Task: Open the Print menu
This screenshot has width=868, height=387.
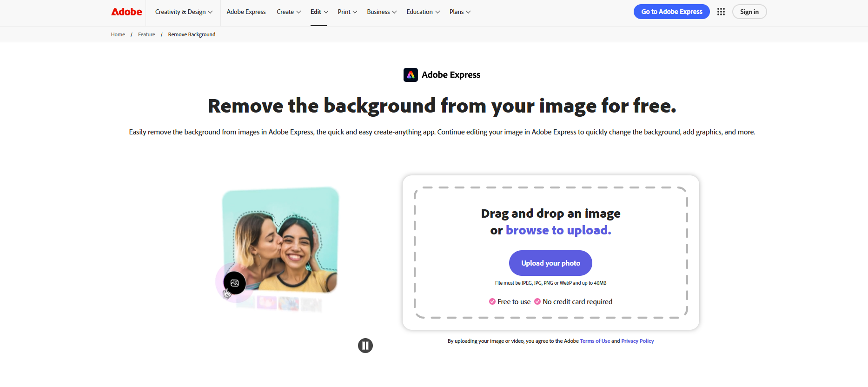Action: coord(347,12)
